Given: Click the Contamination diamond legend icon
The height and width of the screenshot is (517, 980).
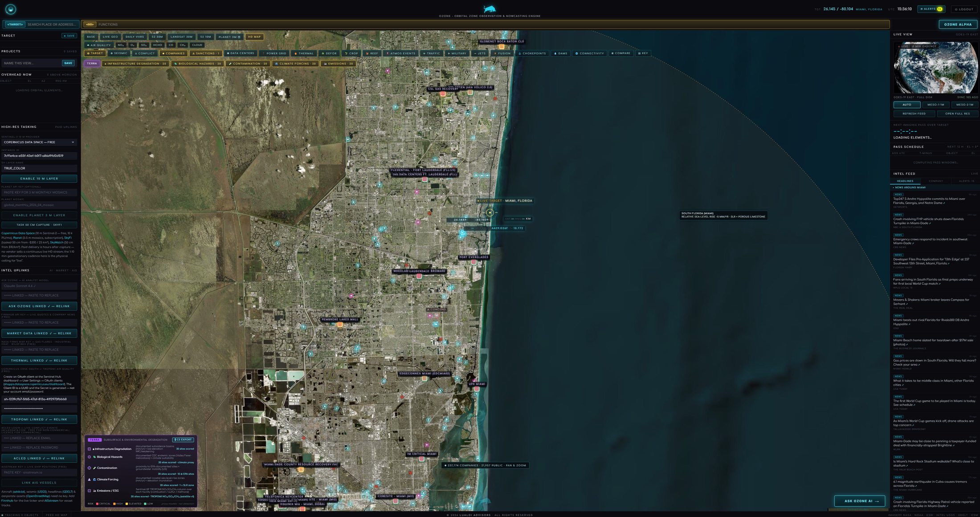Looking at the screenshot, I should (x=90, y=468).
